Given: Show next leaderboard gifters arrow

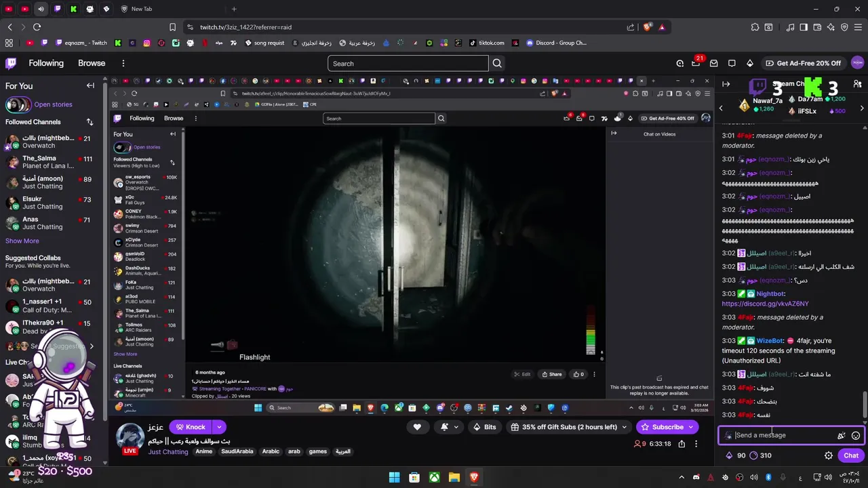Looking at the screenshot, I should [x=862, y=108].
